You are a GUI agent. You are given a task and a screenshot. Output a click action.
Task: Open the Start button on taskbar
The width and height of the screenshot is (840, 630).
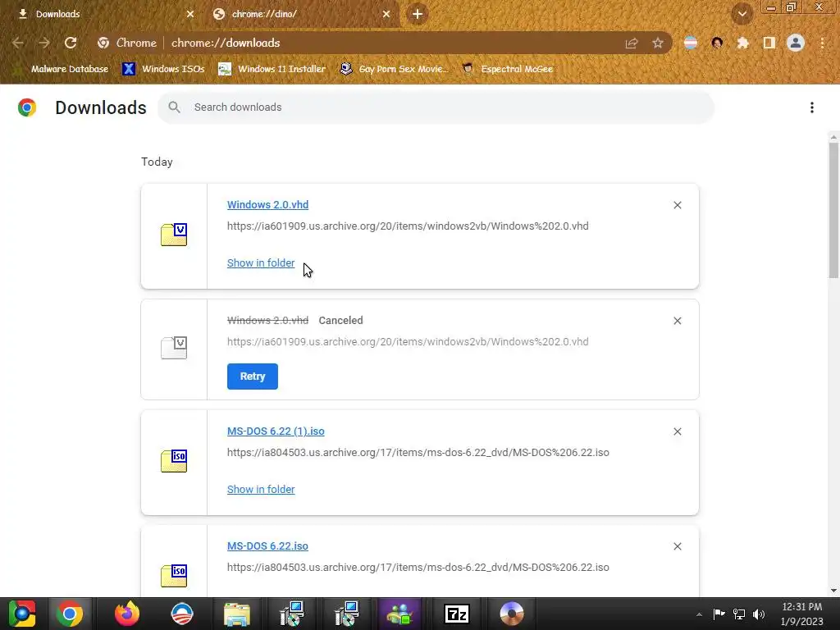(x=22, y=614)
